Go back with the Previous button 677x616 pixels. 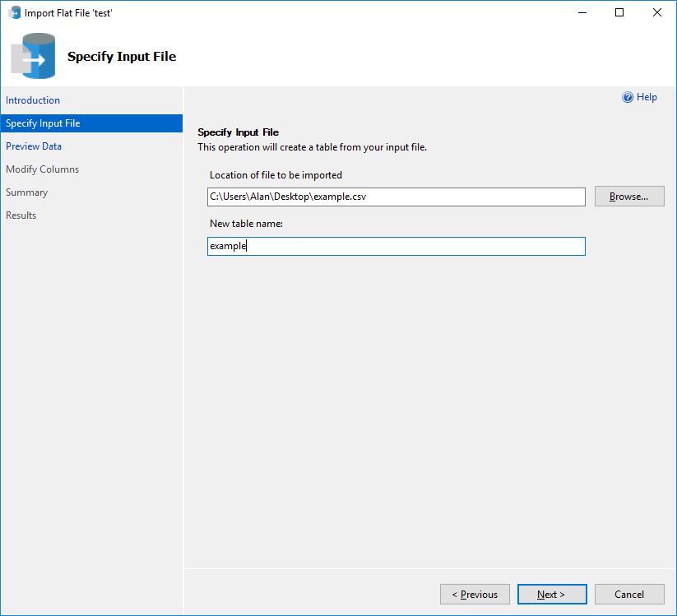tap(475, 594)
